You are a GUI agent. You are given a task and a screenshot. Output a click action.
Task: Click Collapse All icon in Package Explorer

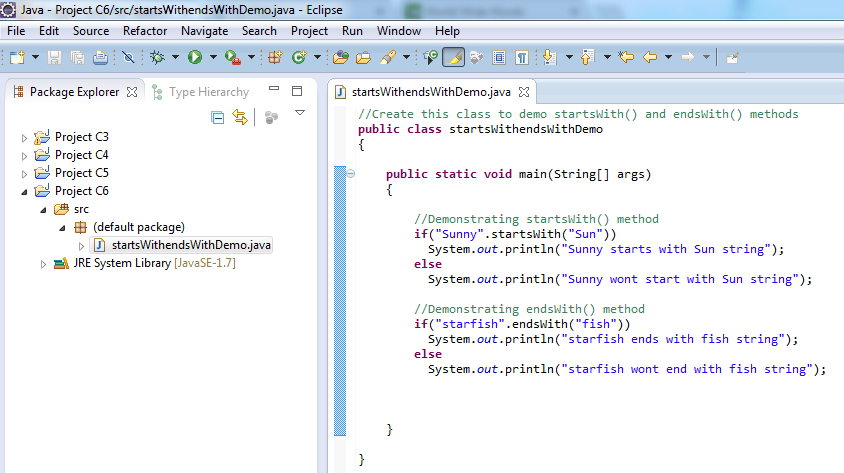point(217,117)
